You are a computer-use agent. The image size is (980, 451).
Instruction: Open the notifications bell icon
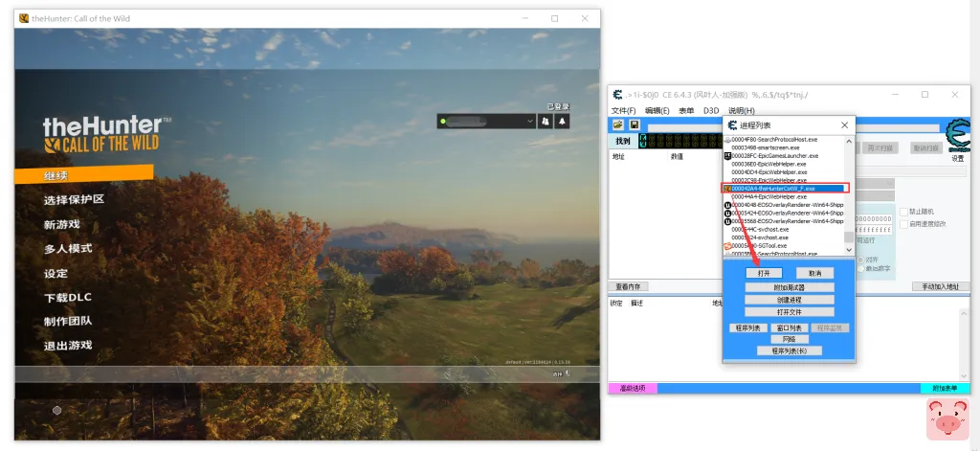[562, 122]
